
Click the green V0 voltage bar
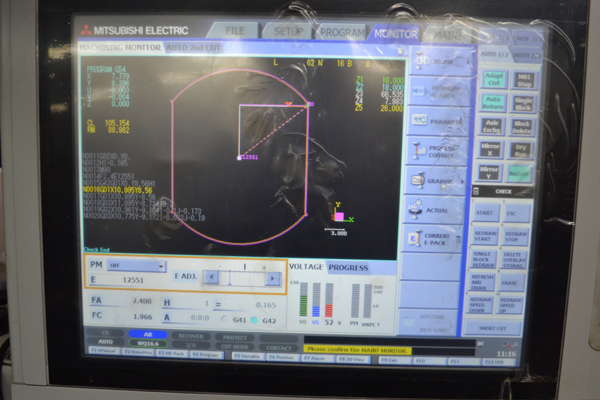pyautogui.click(x=303, y=299)
